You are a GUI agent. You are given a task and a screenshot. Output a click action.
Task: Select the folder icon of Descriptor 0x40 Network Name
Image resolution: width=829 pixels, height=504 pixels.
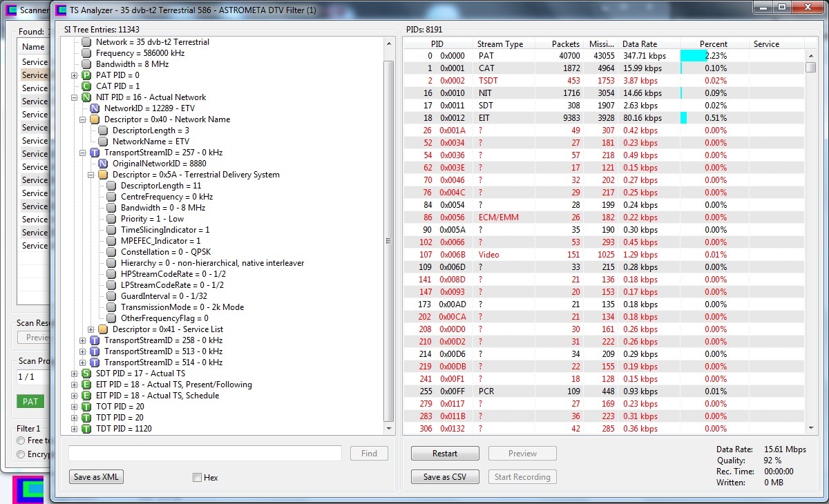95,119
